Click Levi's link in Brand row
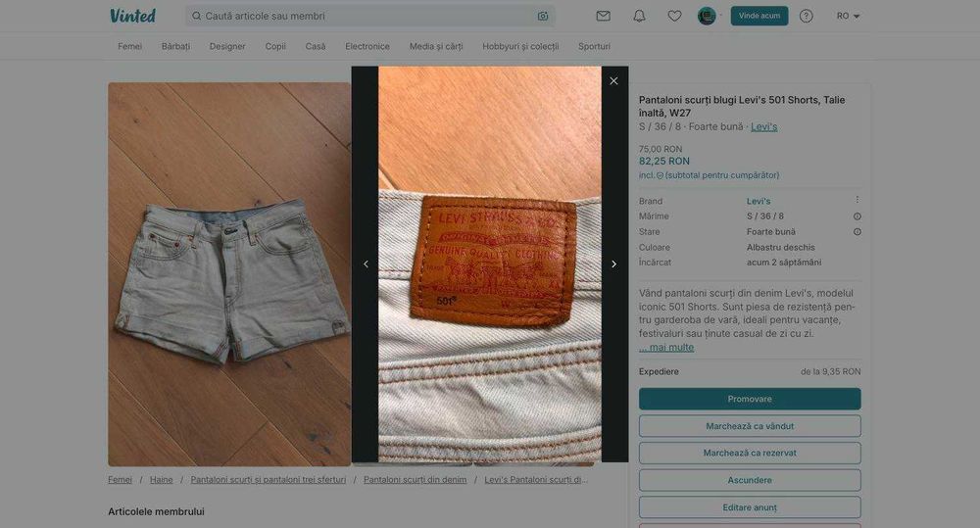 [x=759, y=201]
